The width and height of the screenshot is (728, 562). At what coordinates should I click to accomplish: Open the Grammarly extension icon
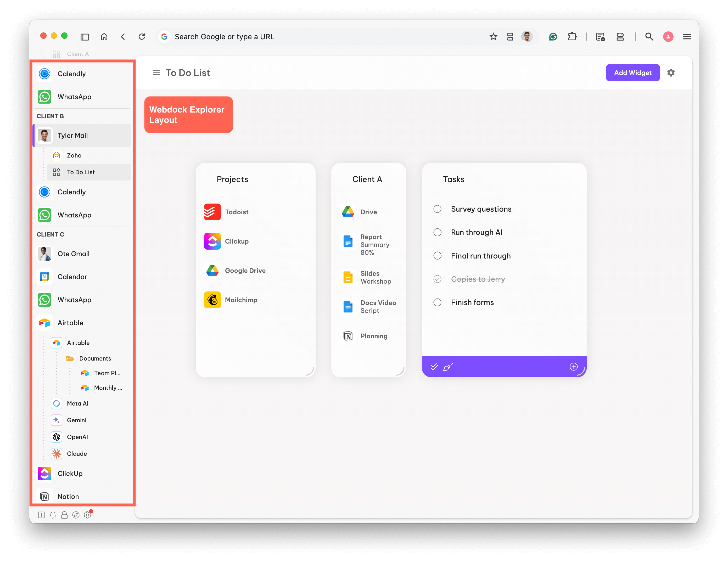click(x=553, y=37)
